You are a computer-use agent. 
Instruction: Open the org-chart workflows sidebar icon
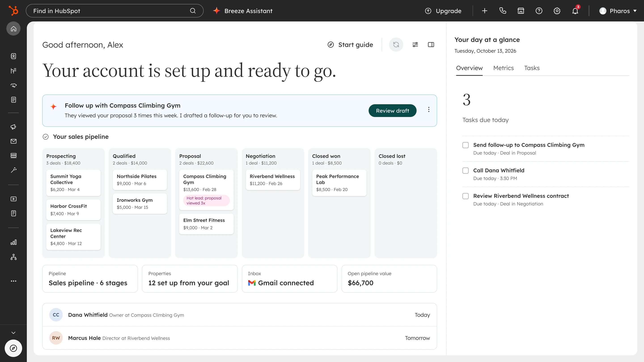(13, 257)
